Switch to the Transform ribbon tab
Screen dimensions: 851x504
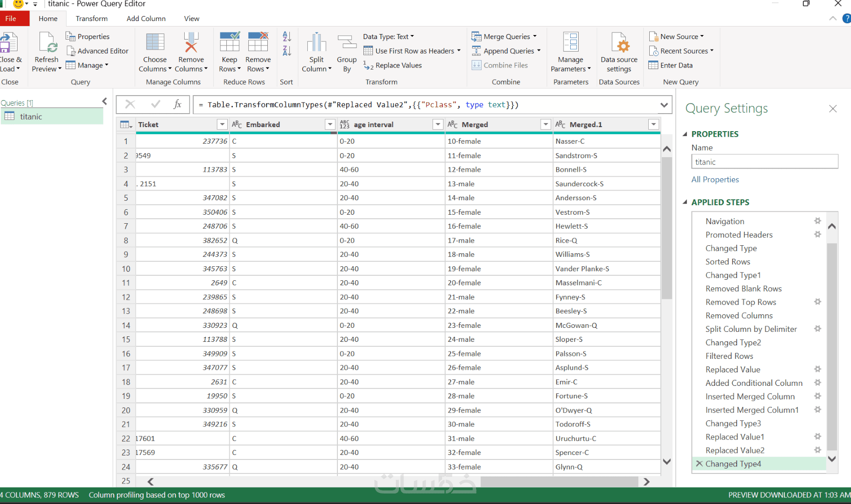92,19
